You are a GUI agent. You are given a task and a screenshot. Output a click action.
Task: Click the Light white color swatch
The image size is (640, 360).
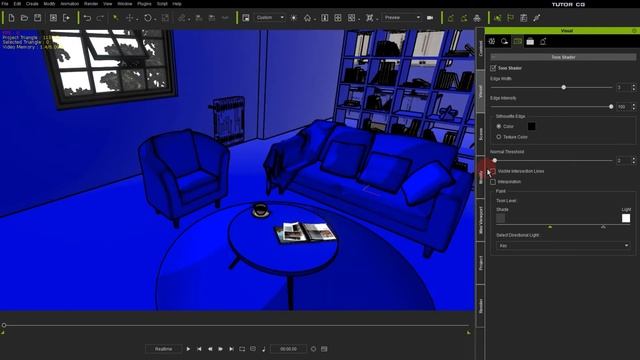point(626,218)
